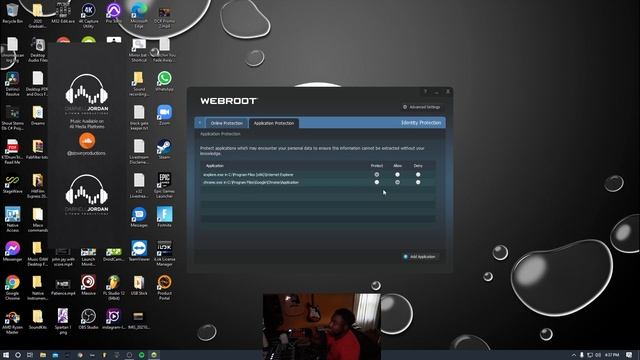This screenshot has width=640, height=360.
Task: Select the Native Access desktop icon
Action: pos(12,219)
